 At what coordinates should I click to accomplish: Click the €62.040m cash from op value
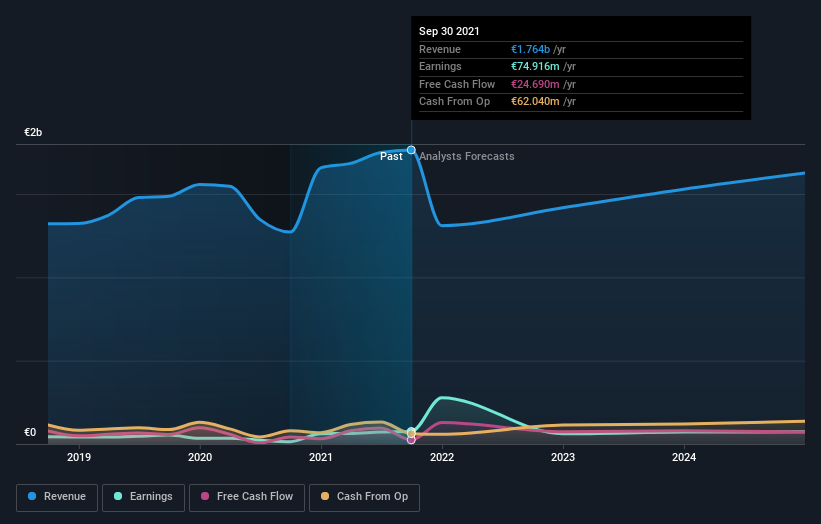pos(535,102)
